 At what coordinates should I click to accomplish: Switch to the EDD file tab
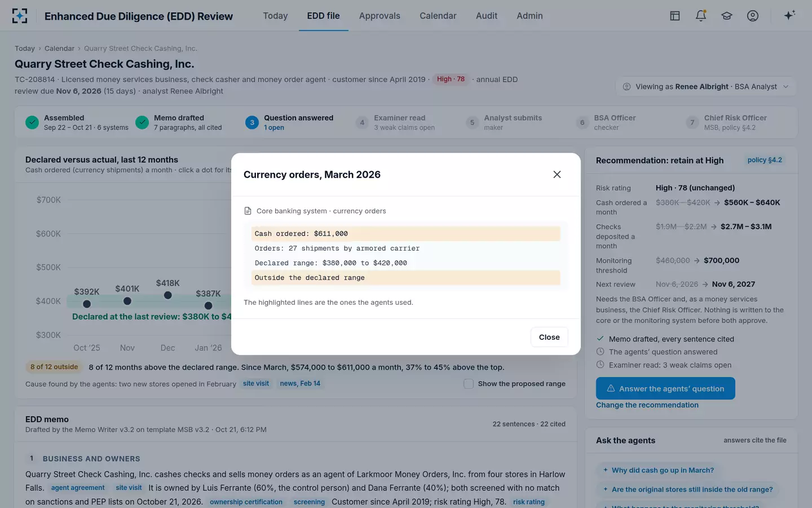tap(324, 16)
